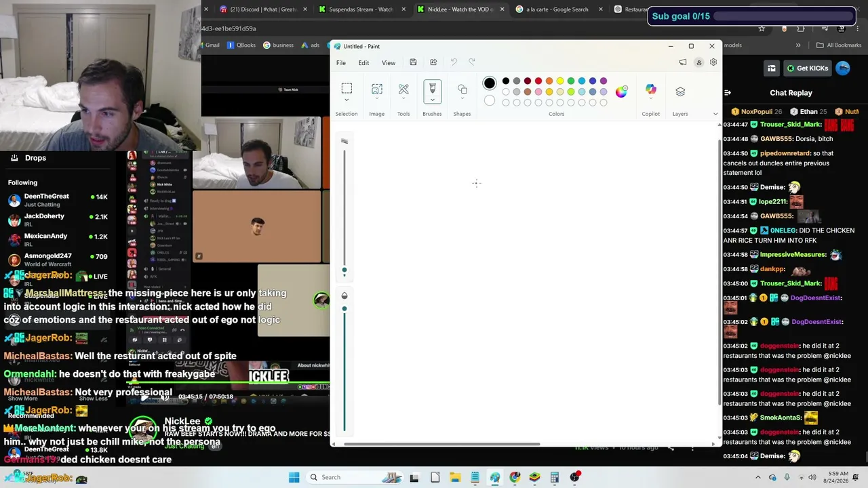This screenshot has height=488, width=868.
Task: Open Paint settings gear
Action: pos(713,62)
